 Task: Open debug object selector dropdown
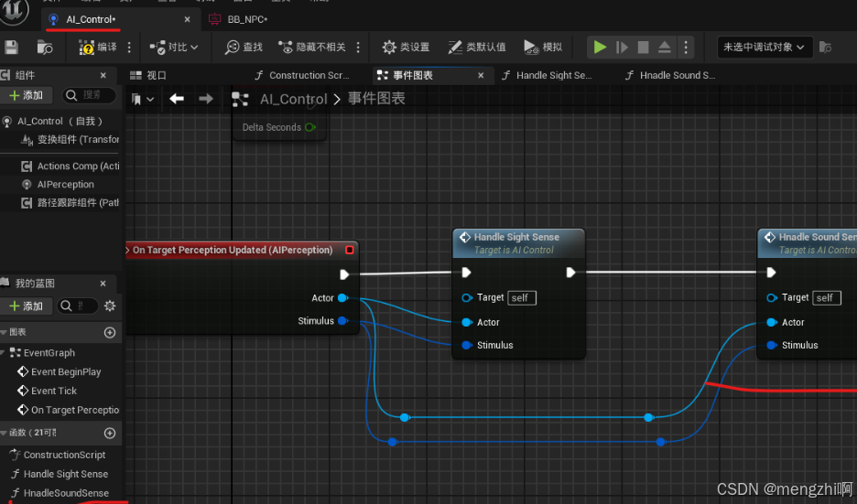pyautogui.click(x=765, y=48)
